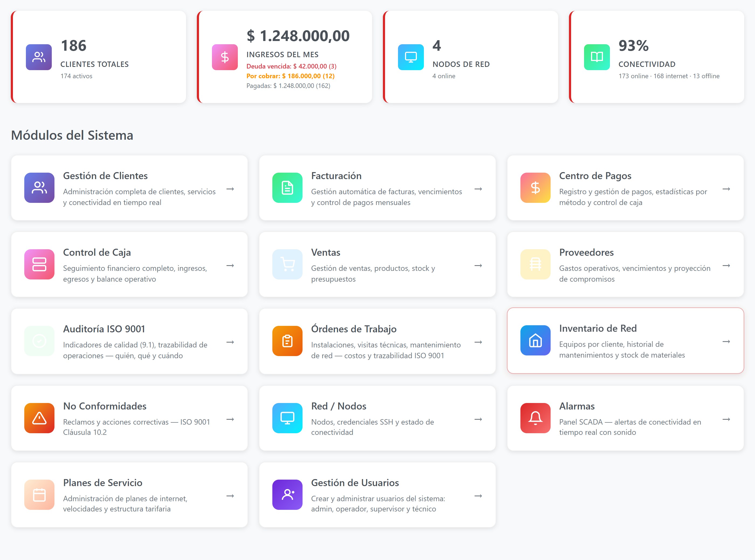Click the Auditoría ISO 9001 check icon

(39, 341)
